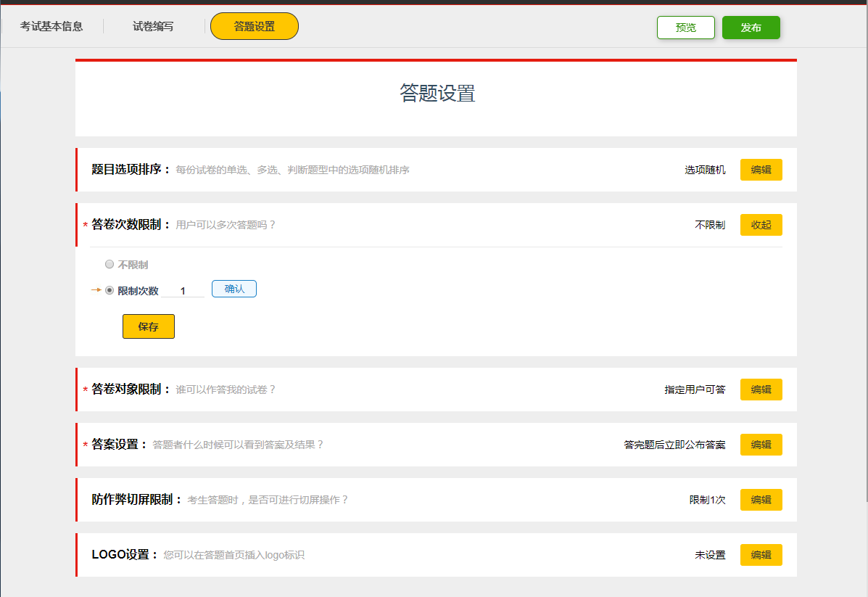Click the 保存 button
868x597 pixels.
(x=149, y=326)
